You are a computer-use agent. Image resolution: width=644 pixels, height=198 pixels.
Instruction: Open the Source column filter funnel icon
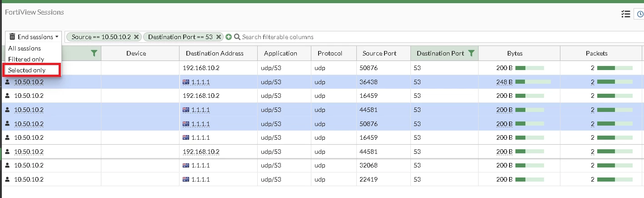tap(94, 53)
